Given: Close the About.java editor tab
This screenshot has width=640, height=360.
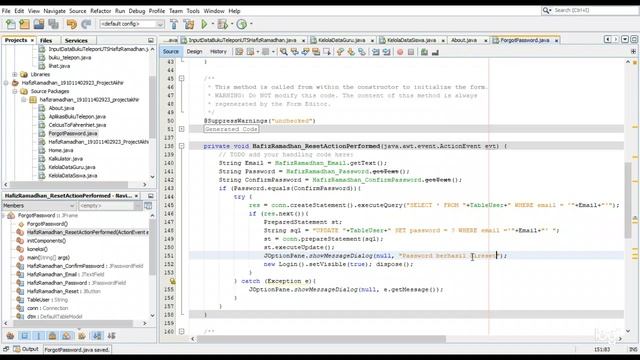Looking at the screenshot, I should (486, 40).
